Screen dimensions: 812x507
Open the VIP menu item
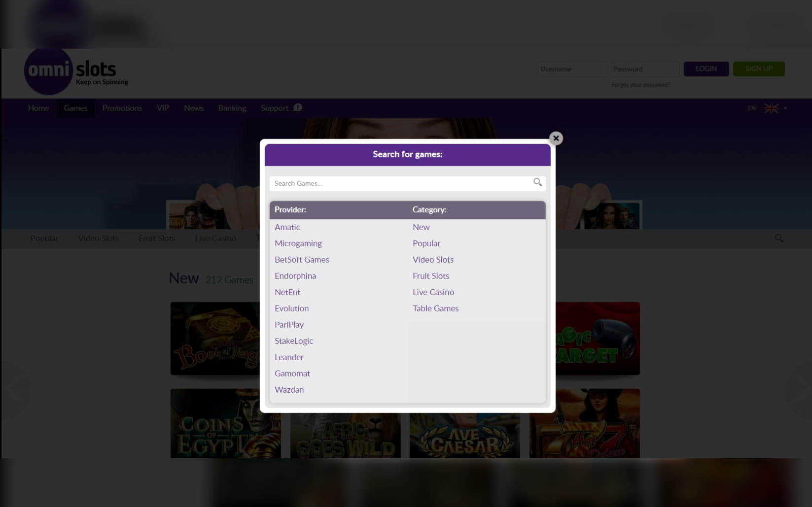[x=163, y=108]
